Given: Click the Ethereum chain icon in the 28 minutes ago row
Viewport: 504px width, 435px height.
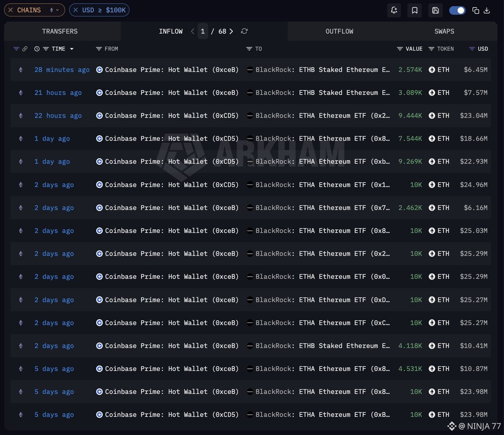Looking at the screenshot, I should coord(21,70).
